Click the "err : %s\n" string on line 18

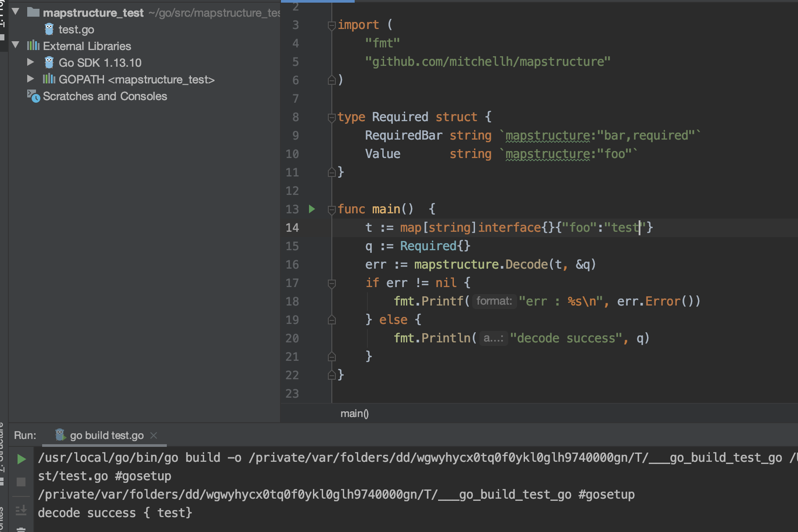tap(561, 301)
